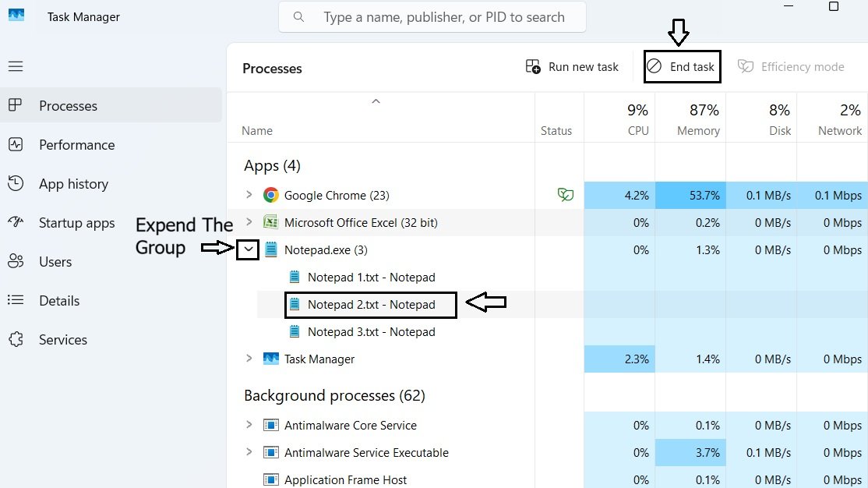Click the Google Chrome app icon
868x488 pixels.
(270, 195)
